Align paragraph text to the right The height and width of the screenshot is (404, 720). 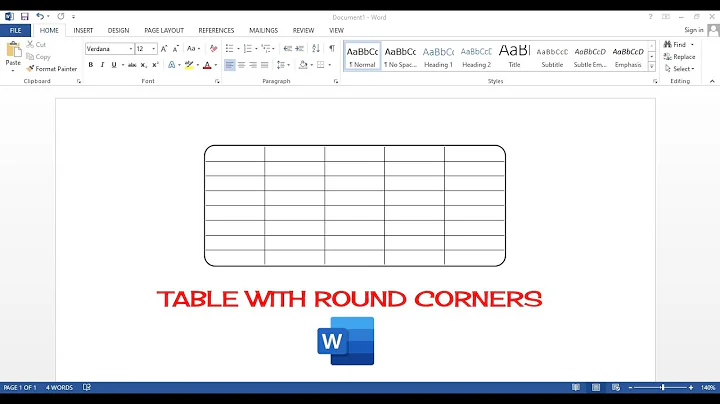tap(253, 65)
